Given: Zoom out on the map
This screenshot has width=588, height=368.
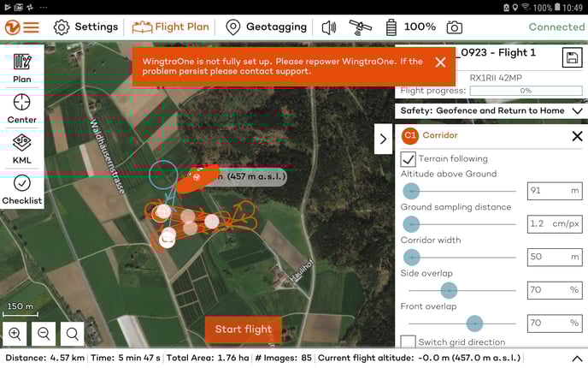Looking at the screenshot, I should 44,334.
